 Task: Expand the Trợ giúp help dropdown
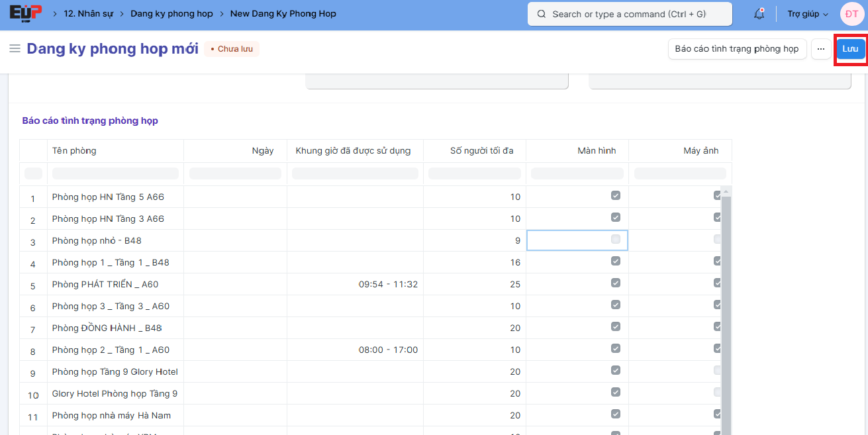pos(807,14)
